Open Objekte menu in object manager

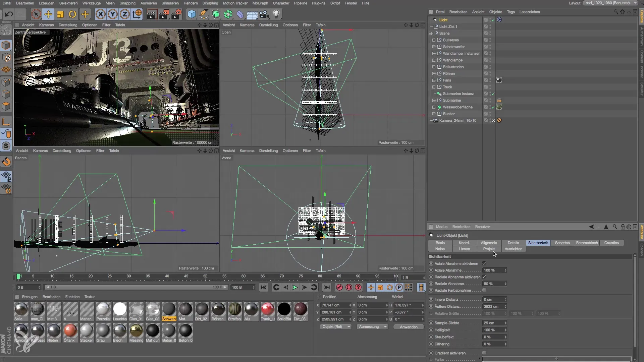click(496, 12)
